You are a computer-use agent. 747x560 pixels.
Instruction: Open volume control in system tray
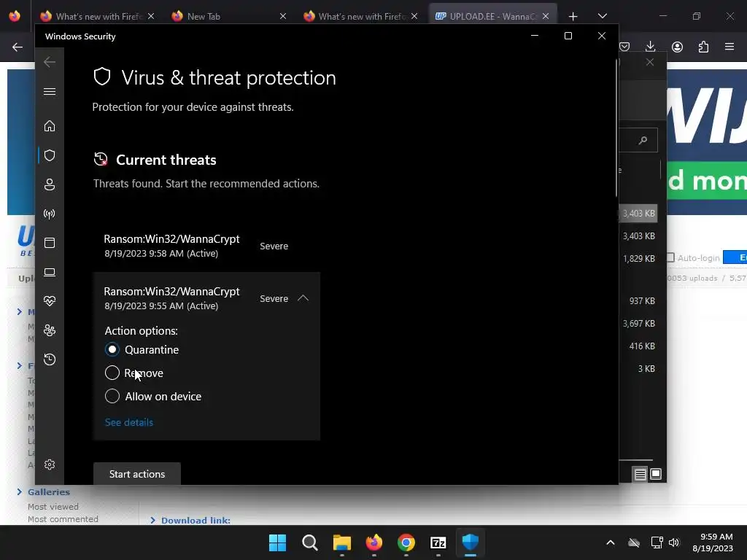673,542
